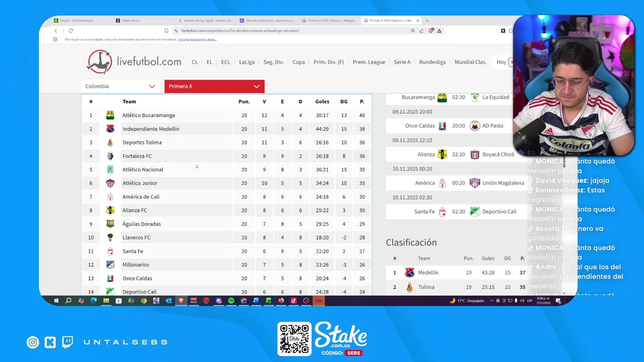Open the Copa menu item
The width and height of the screenshot is (644, 362).
click(299, 62)
